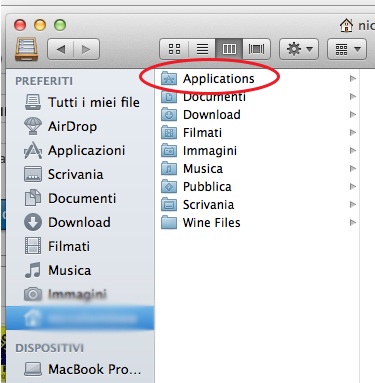Viewport: 375px width, 383px height.
Task: Click the home icon in window title
Action: (x=347, y=25)
